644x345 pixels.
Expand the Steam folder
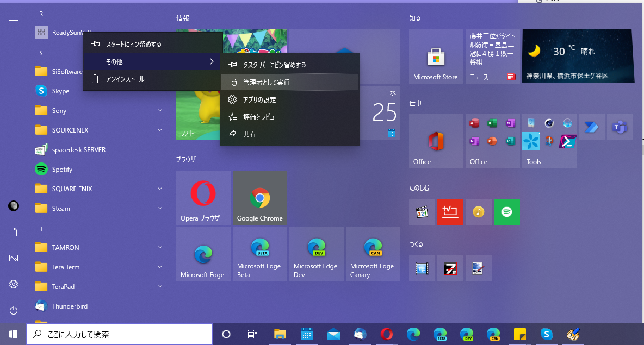(99, 209)
